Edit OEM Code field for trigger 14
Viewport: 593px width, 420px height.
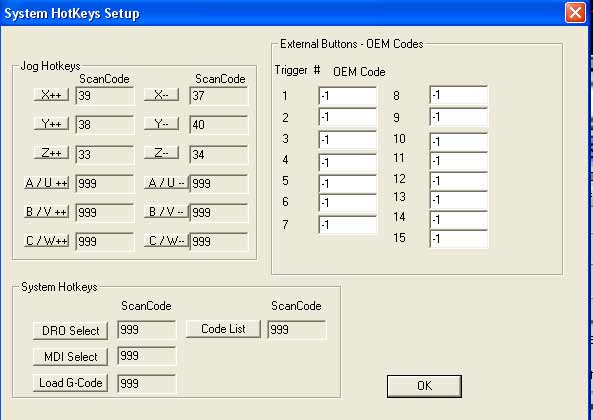pos(459,220)
